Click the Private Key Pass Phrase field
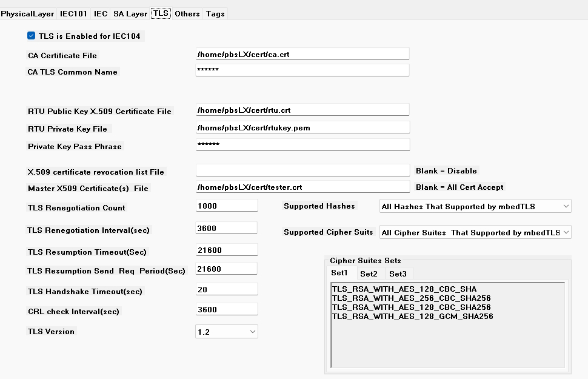Viewport: 588px width, 379px height. coord(302,144)
